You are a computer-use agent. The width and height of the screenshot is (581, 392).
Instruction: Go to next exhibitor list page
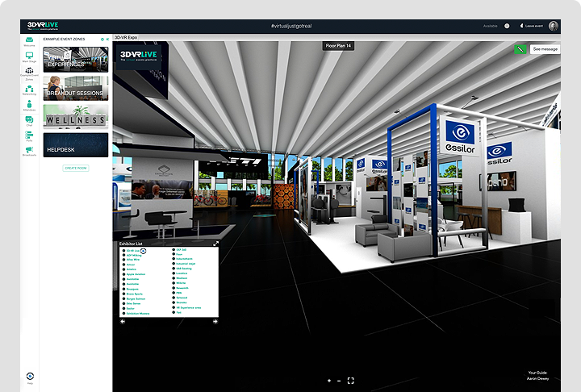pyautogui.click(x=215, y=321)
